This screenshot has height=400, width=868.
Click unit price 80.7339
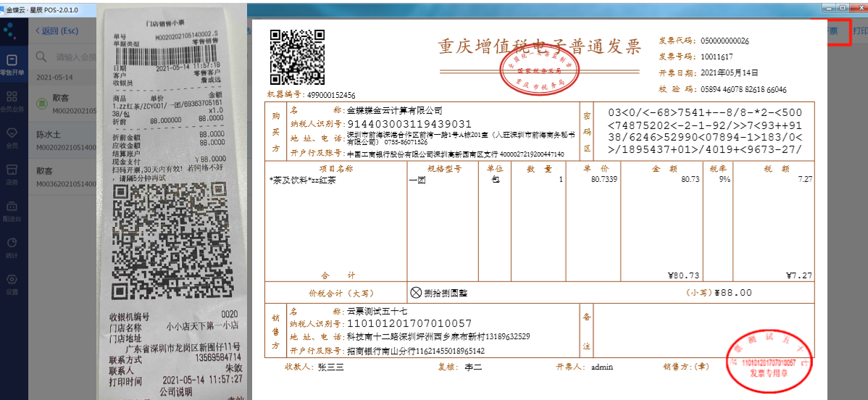[x=604, y=180]
